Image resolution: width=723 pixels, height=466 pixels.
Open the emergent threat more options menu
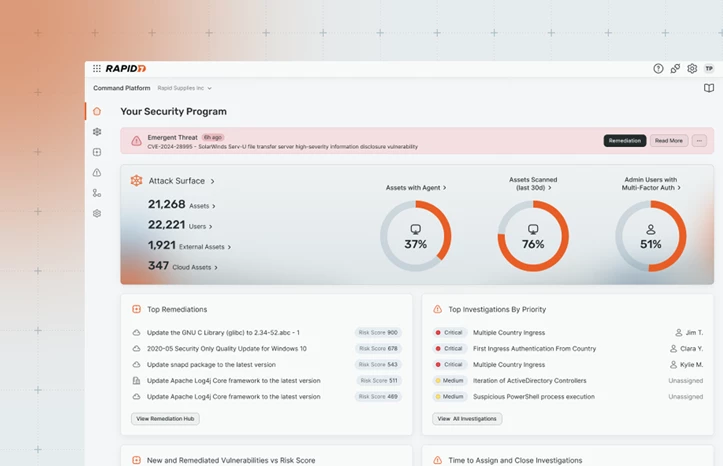(699, 141)
